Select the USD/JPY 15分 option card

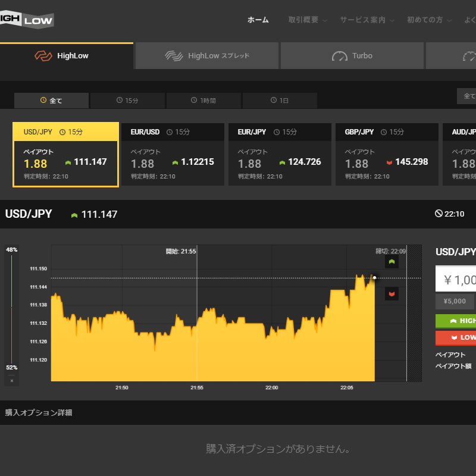point(65,155)
